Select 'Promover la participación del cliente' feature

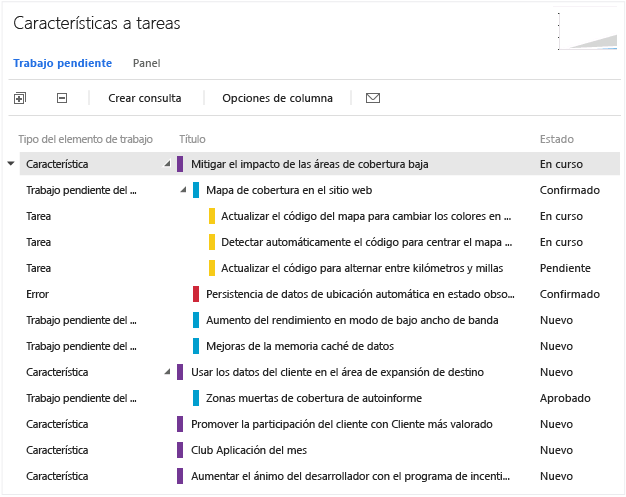(342, 424)
